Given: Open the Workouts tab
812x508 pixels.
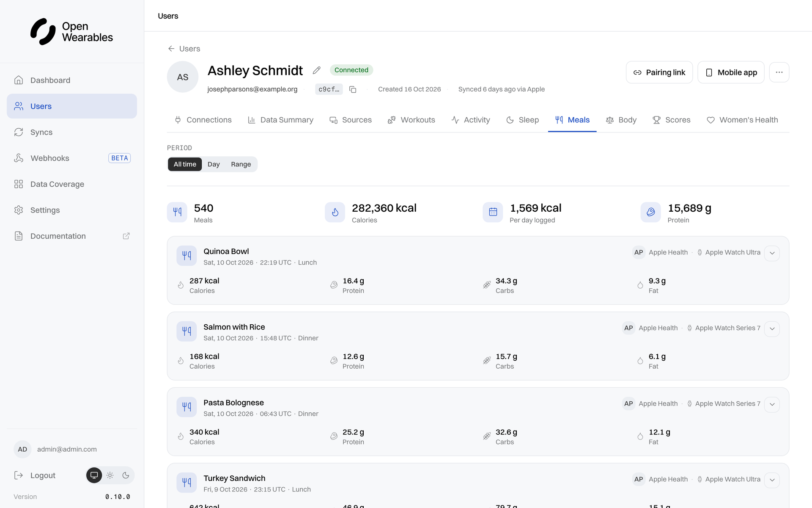Looking at the screenshot, I should coord(411,120).
